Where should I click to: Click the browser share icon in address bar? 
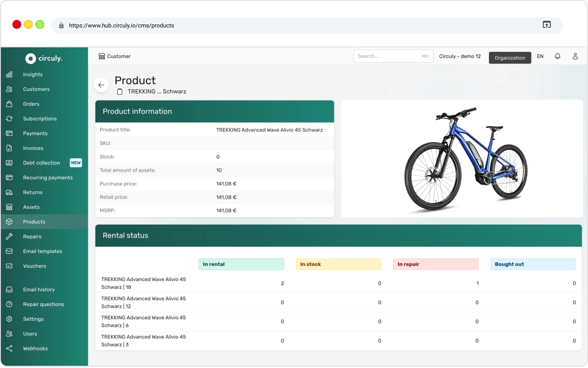pos(547,25)
